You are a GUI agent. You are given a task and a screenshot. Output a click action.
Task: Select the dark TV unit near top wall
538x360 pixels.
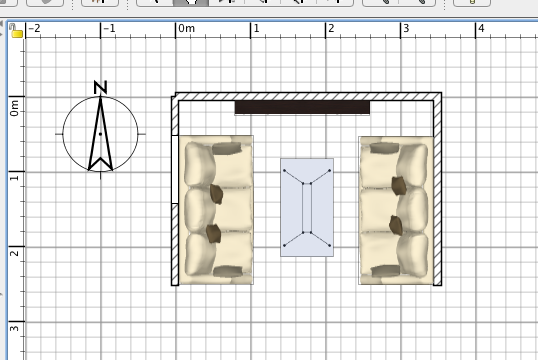[302, 107]
